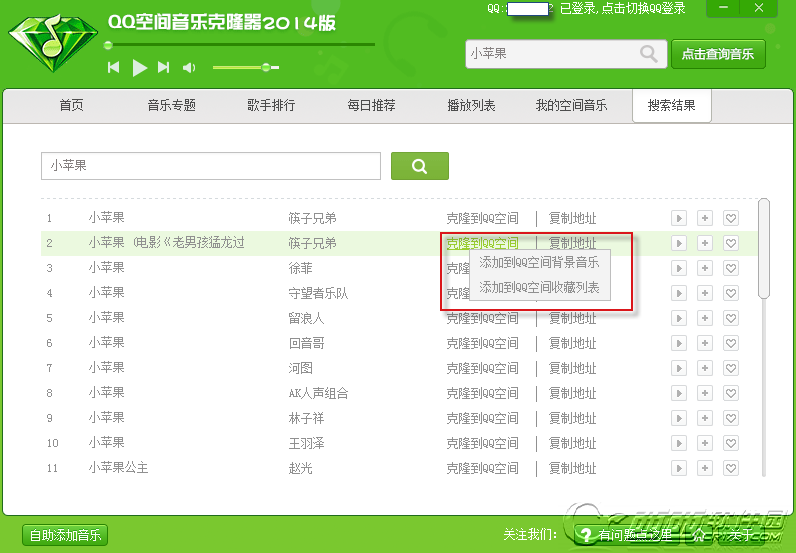Add the 林子祥 row song with plus
The width and height of the screenshot is (796, 553).
(705, 418)
